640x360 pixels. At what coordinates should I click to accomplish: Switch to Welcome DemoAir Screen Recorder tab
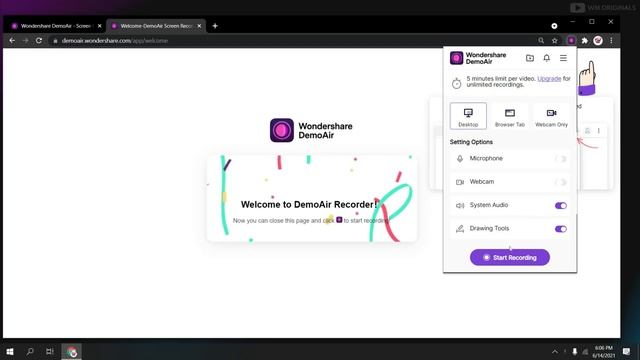(x=156, y=26)
